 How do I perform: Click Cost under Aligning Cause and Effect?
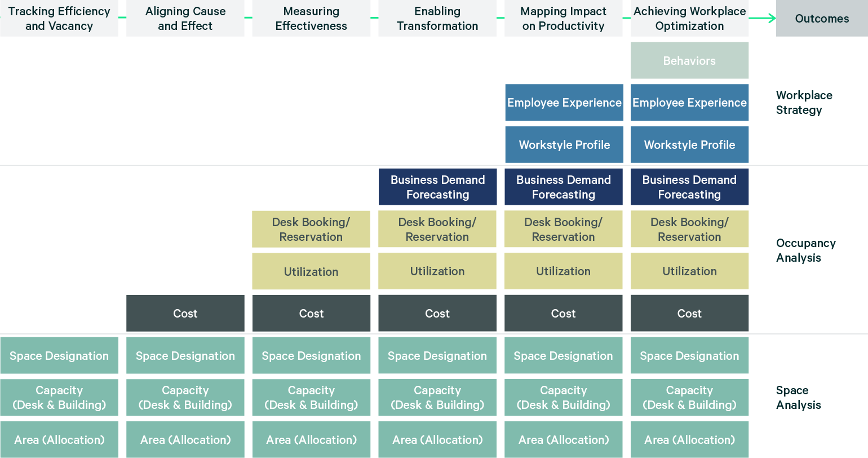[185, 313]
